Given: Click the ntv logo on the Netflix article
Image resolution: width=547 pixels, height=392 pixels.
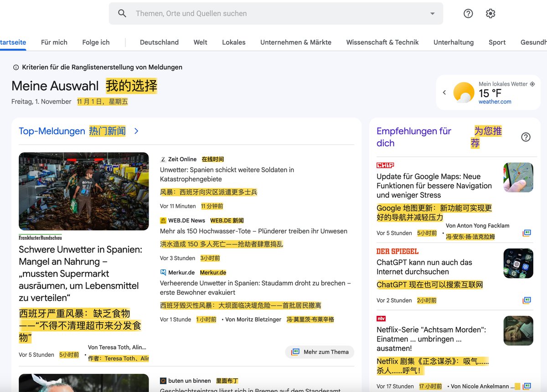Looking at the screenshot, I should click(x=381, y=318).
